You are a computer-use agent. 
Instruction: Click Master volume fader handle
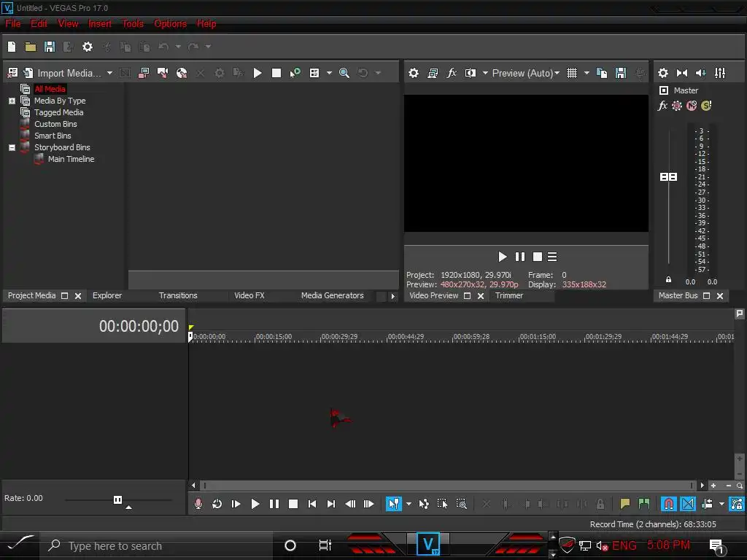[x=668, y=177]
